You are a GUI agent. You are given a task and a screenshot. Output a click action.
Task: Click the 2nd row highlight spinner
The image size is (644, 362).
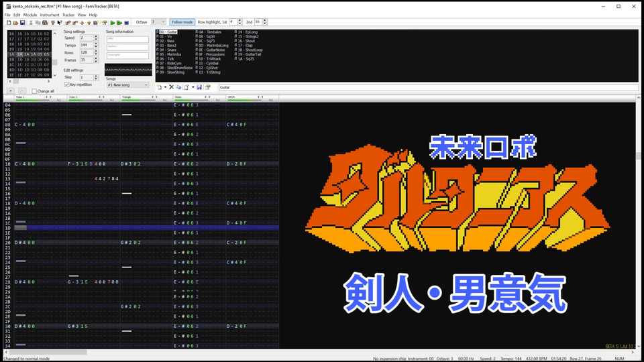(x=264, y=21)
